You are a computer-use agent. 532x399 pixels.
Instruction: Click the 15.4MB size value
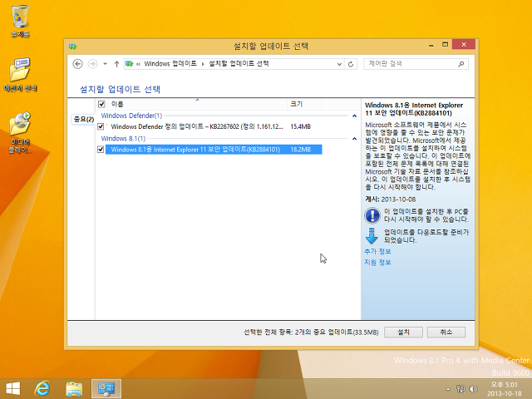coord(300,126)
